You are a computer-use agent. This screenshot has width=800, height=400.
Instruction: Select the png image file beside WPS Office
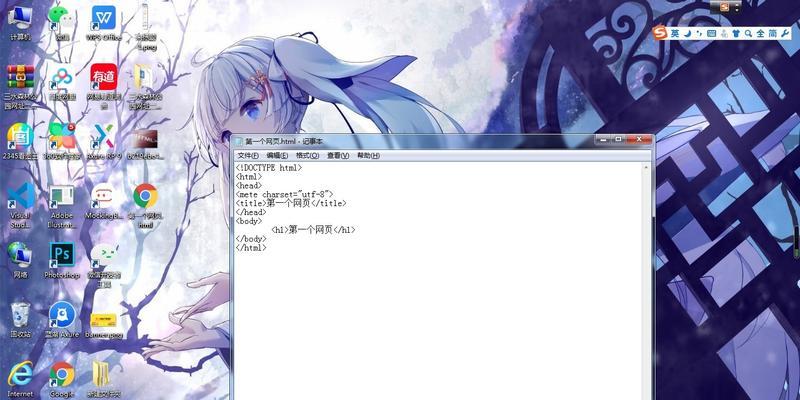[145, 28]
